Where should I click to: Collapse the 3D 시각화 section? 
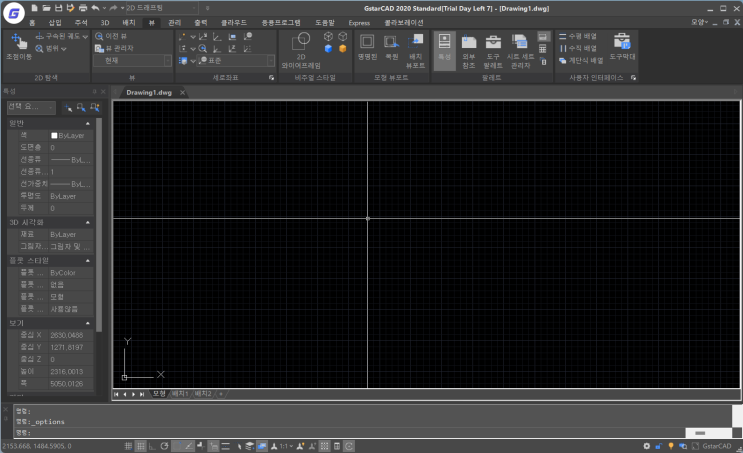88,222
